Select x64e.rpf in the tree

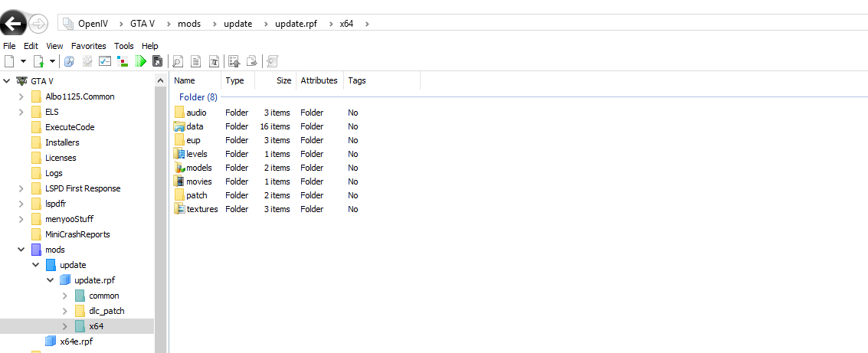click(76, 342)
